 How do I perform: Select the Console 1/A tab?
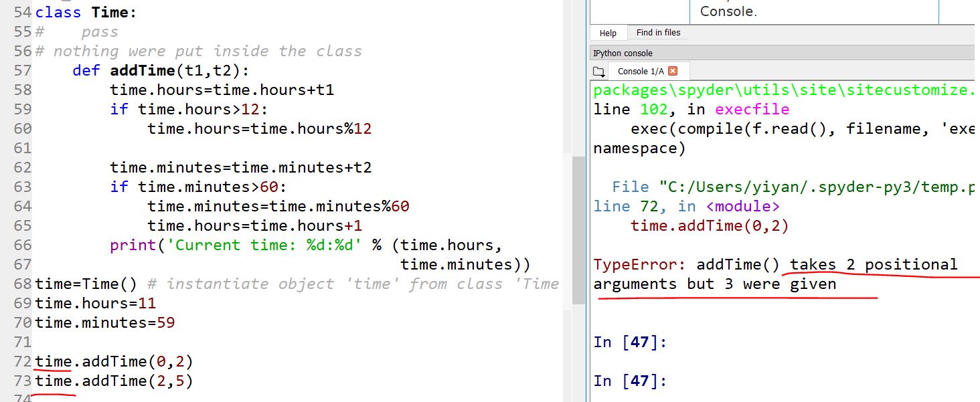point(640,72)
